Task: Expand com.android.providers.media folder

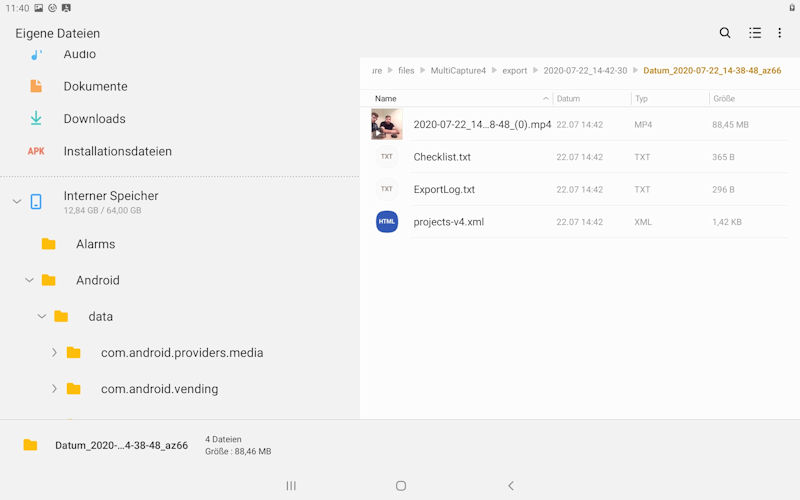Action: (x=54, y=353)
